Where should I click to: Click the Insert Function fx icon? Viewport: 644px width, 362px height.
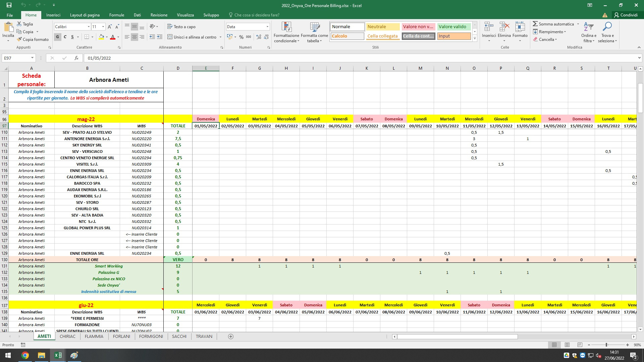pos(76,58)
